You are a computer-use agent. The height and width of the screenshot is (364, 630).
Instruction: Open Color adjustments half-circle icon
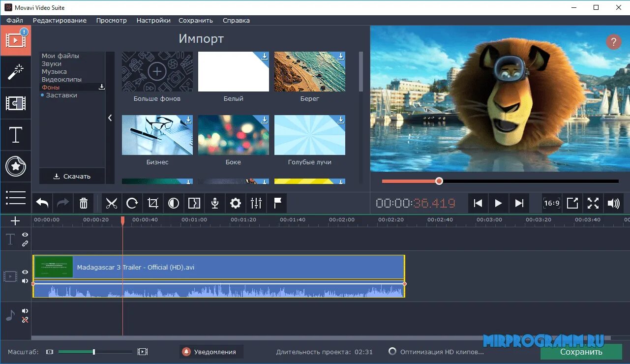point(174,203)
